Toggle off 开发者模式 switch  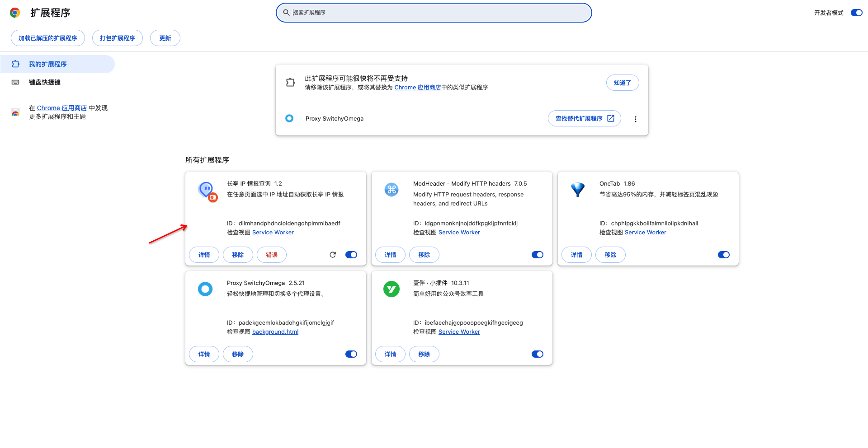pyautogui.click(x=856, y=13)
